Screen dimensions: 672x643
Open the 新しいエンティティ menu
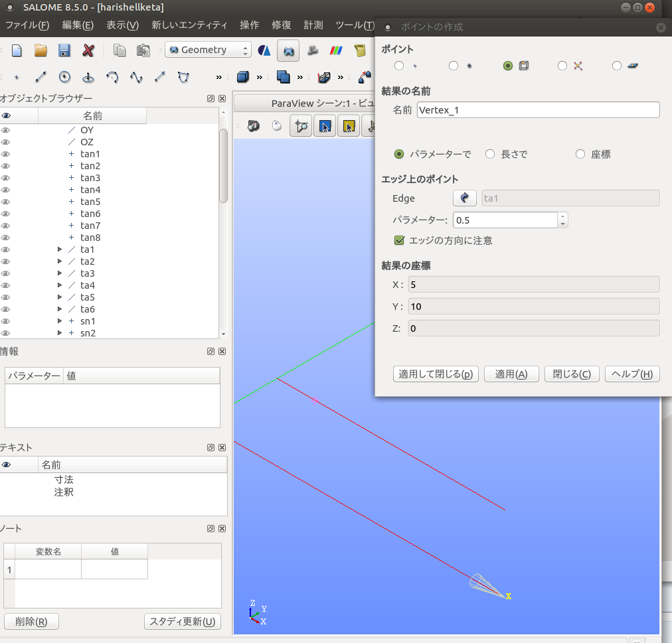189,25
